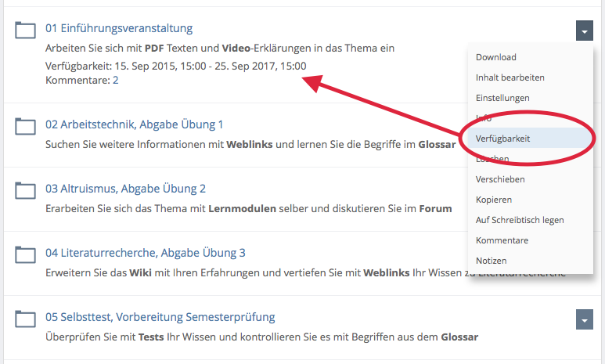Click the comment count link showing 2

(116, 80)
